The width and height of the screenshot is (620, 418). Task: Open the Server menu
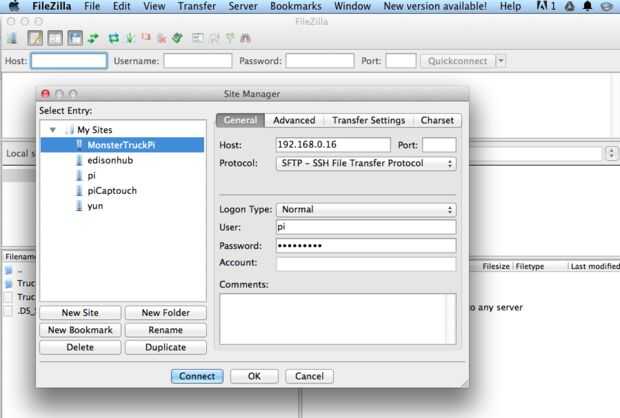pyautogui.click(x=243, y=6)
